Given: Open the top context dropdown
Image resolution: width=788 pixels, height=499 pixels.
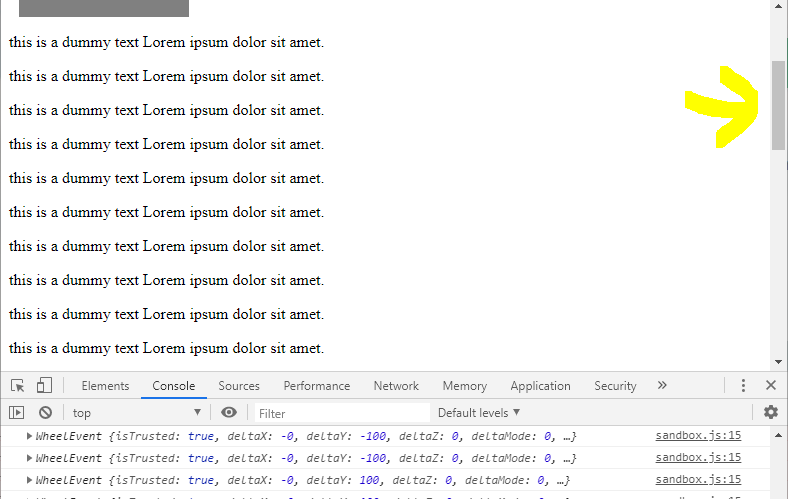Looking at the screenshot, I should pos(136,413).
